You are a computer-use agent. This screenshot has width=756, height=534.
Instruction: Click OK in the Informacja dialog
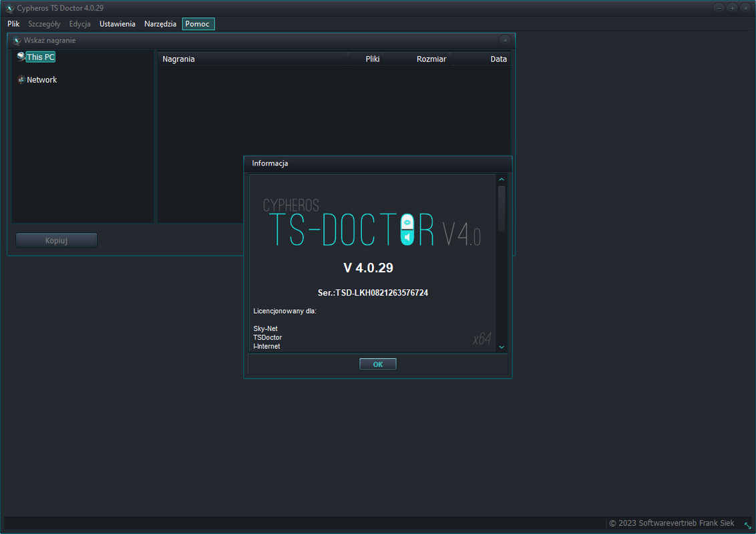point(378,364)
